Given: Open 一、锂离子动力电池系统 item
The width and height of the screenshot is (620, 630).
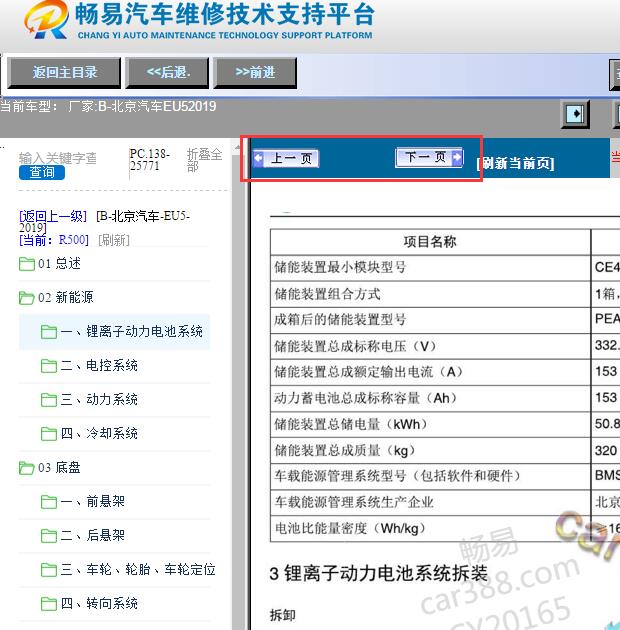Looking at the screenshot, I should [x=131, y=331].
